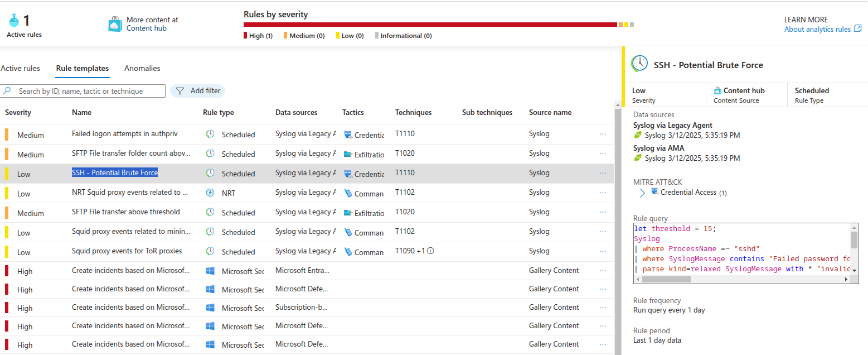Click the Windows icon in first Create incidents row

(x=210, y=271)
